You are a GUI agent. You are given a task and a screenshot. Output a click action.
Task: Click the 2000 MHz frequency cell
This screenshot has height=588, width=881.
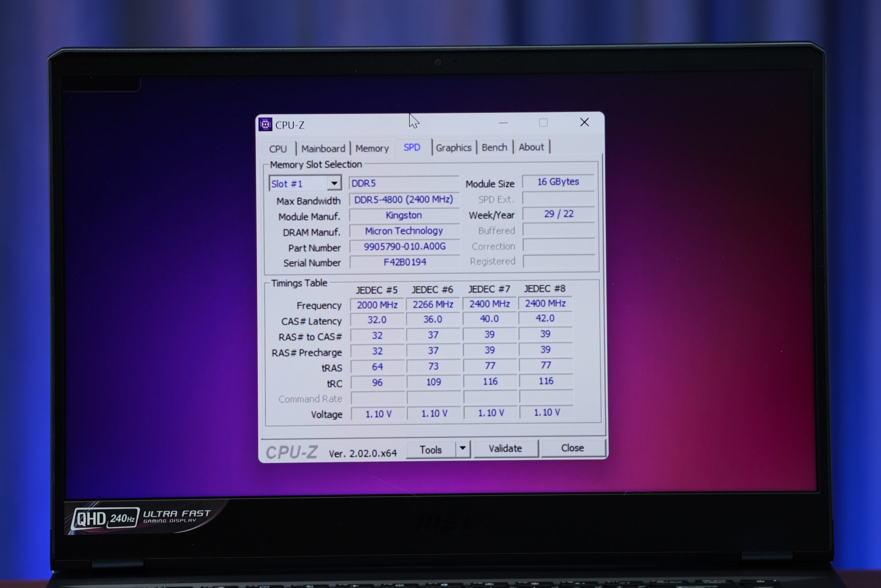point(377,305)
